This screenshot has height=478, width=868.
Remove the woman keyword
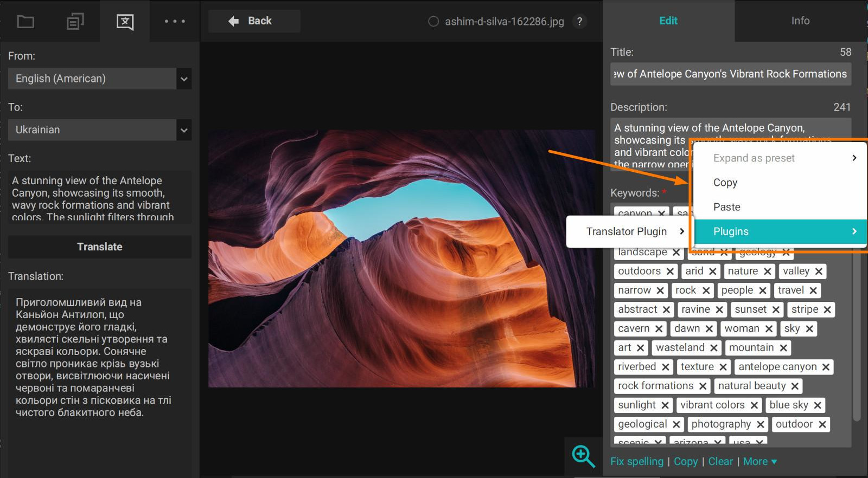click(x=769, y=329)
